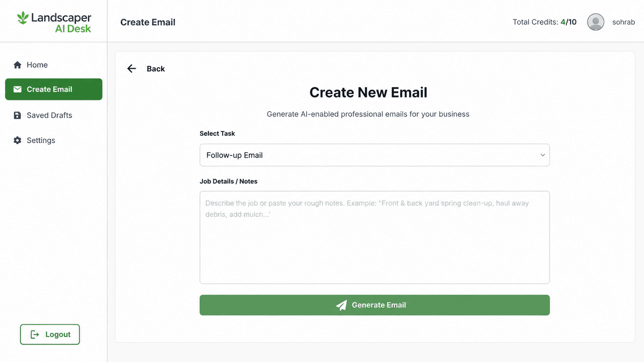Click the Back left arrow icon
The height and width of the screenshot is (362, 644).
tap(132, 68)
